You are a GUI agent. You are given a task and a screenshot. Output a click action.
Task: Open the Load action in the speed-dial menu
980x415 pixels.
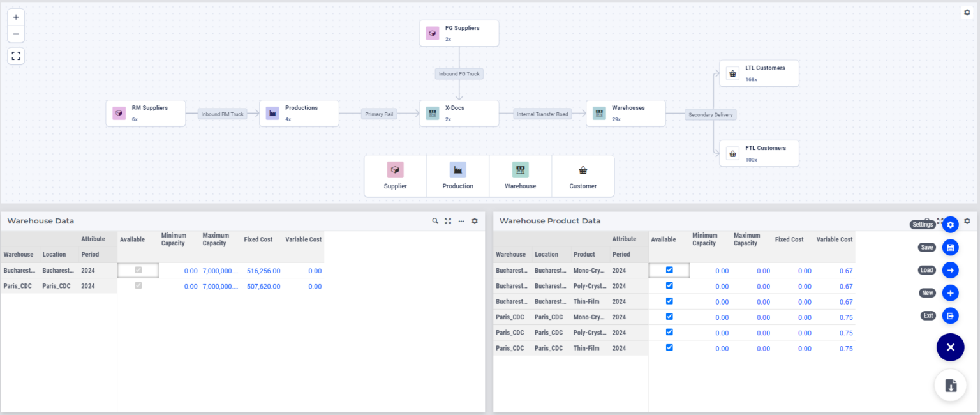(950, 269)
